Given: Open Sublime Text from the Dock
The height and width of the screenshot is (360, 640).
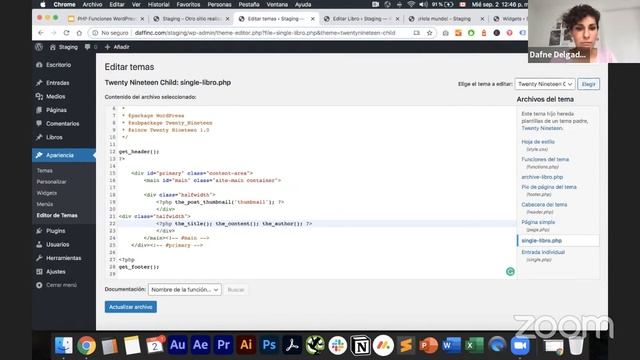Looking at the screenshot, I should pyautogui.click(x=406, y=345).
